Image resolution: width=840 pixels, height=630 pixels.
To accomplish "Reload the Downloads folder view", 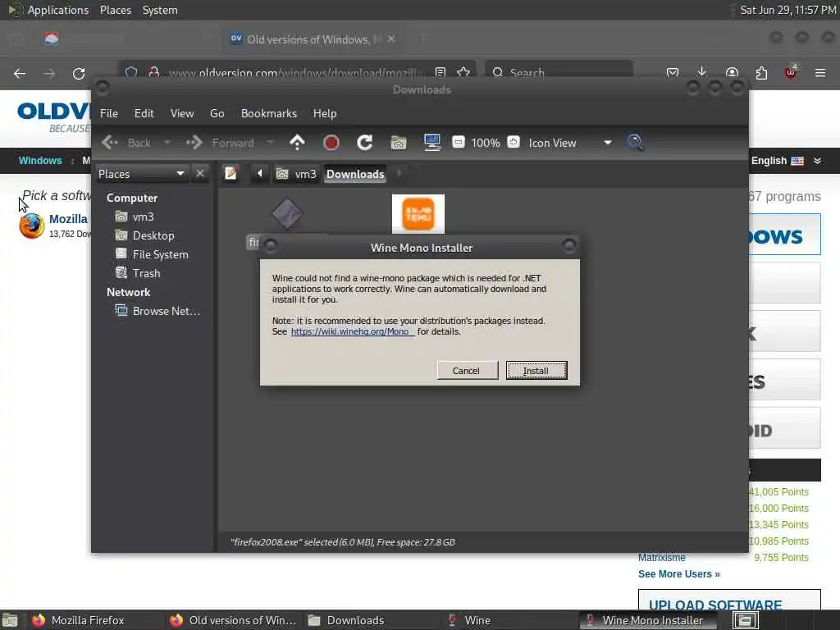I will point(365,143).
